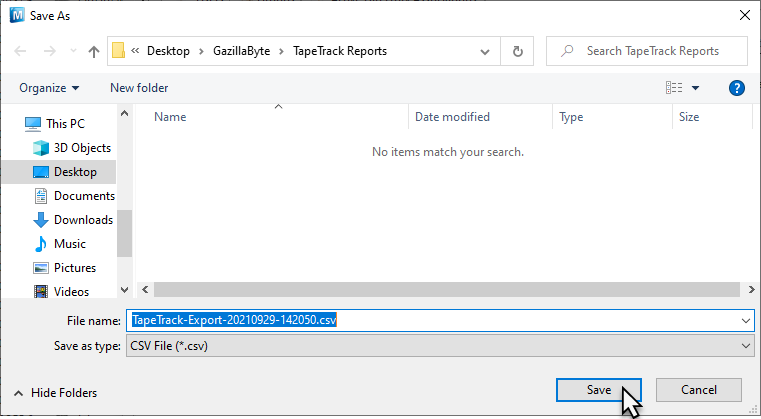Click the horizontal scrollbar thumb
Screen dimensions: 761x419
click(x=447, y=289)
